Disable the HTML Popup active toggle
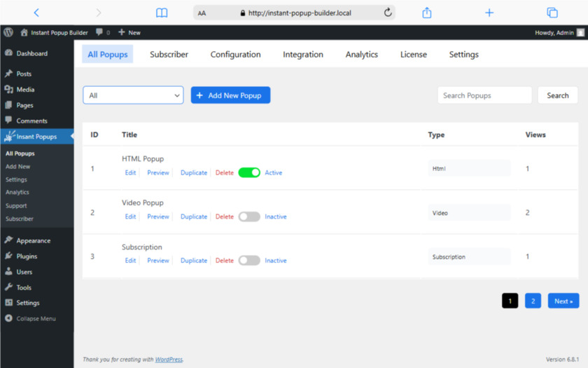This screenshot has width=588, height=368. 249,172
